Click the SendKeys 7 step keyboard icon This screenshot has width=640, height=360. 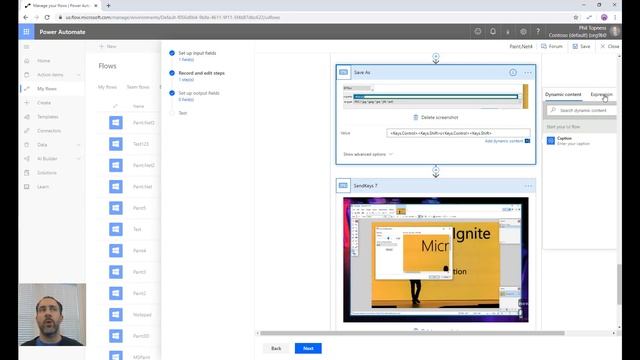343,186
